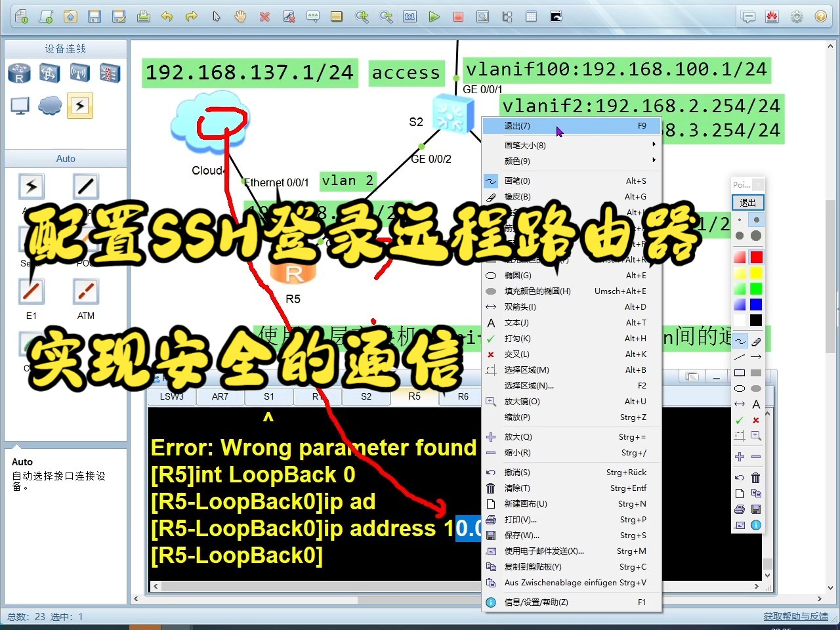The width and height of the screenshot is (840, 630).
Task: Choose 复制到剪贴板(Y) in the context menu
Action: coord(572,566)
